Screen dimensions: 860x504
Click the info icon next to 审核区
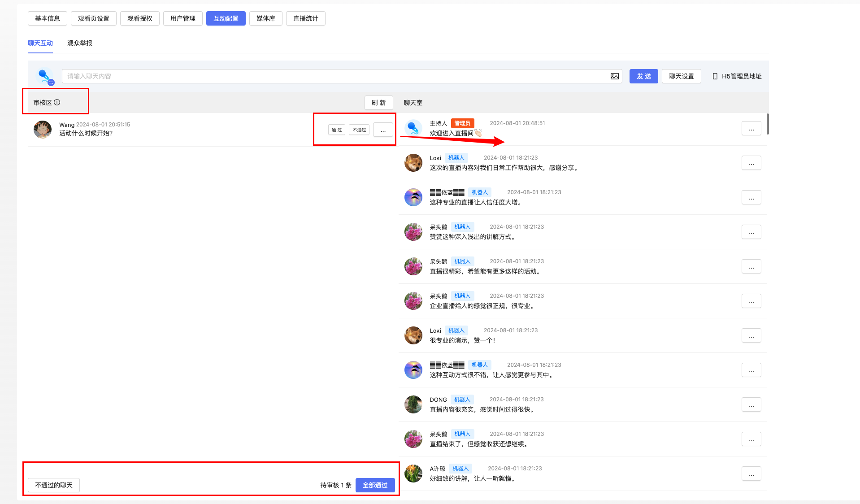point(57,102)
